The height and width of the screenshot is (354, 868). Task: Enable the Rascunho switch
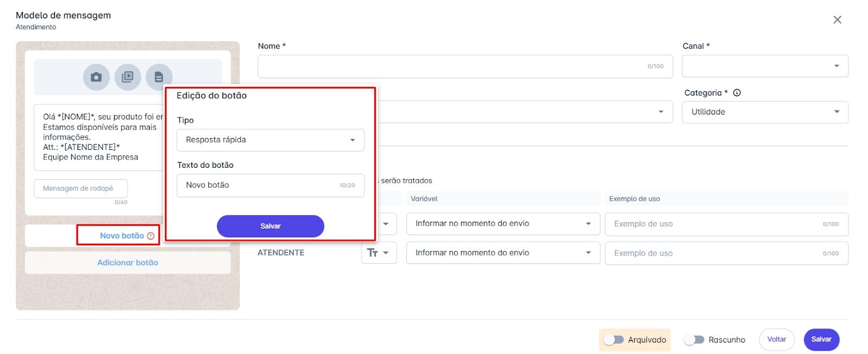(x=694, y=340)
